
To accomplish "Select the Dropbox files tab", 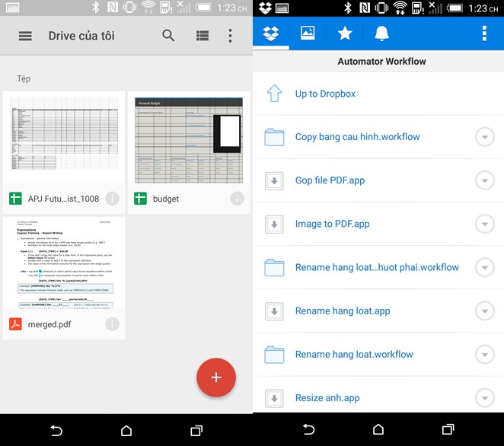I will (x=271, y=33).
